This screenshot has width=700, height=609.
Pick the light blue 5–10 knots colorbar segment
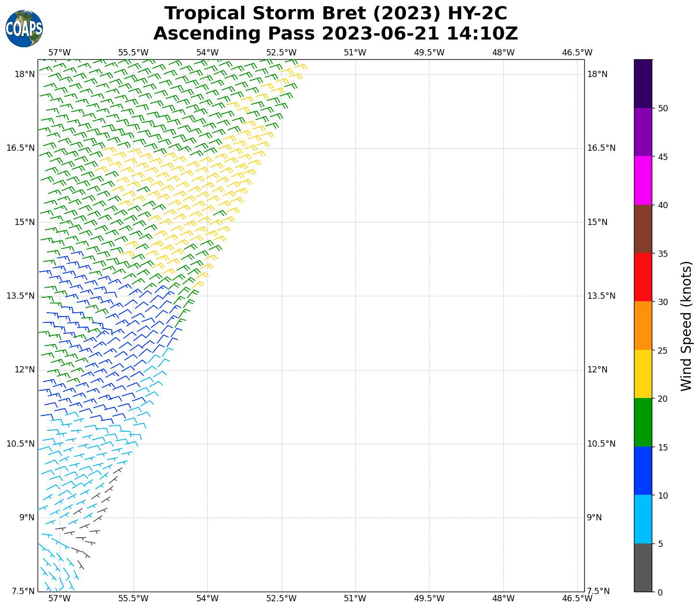[643, 519]
